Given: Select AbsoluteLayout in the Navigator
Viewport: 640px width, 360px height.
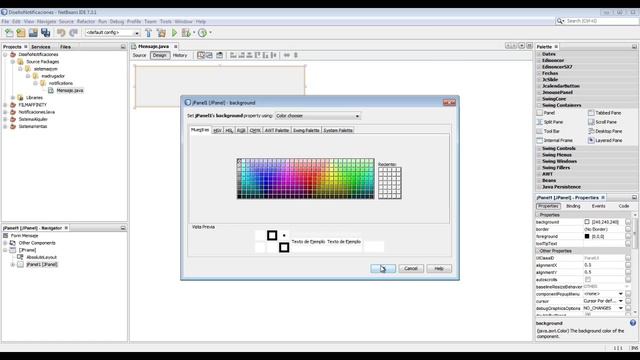Looking at the screenshot, I should [x=41, y=257].
